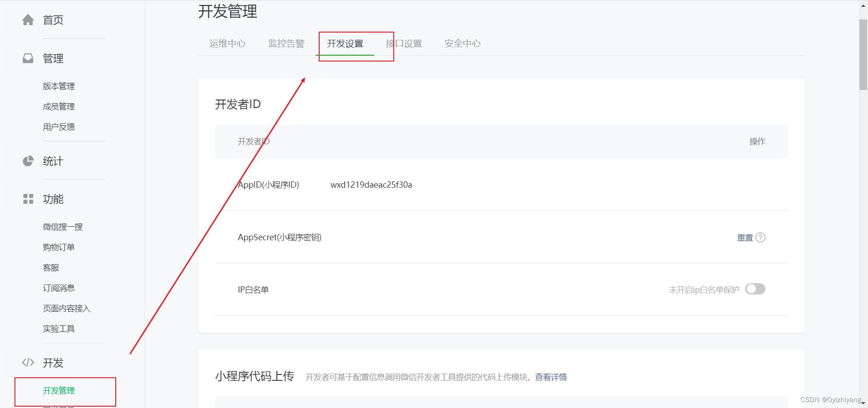Click the question mark help icon beside 重置
This screenshot has width=868, height=408.
760,237
